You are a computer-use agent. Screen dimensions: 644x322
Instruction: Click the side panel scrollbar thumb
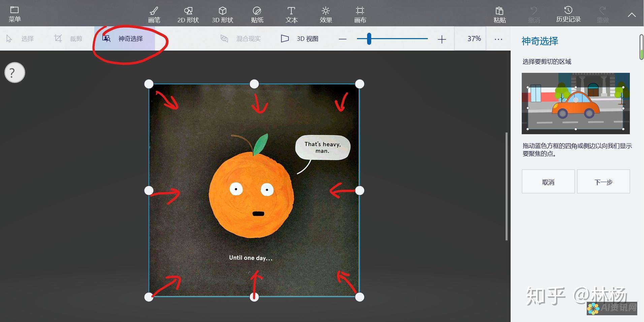click(x=642, y=47)
